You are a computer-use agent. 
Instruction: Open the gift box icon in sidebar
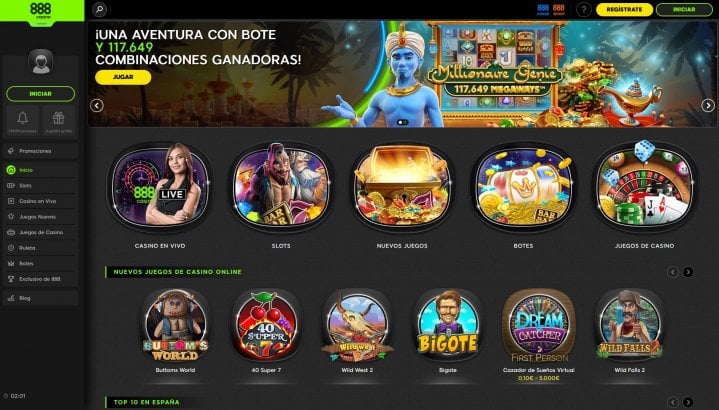(x=58, y=122)
